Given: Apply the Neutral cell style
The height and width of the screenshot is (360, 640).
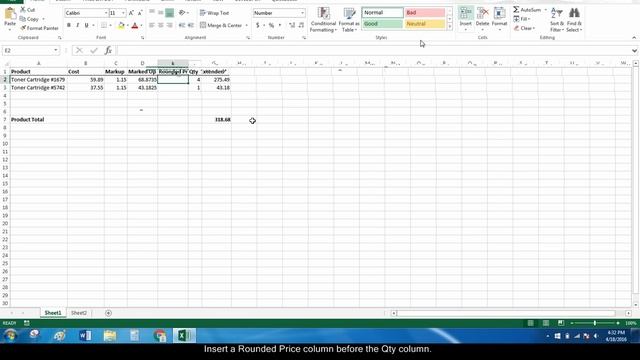Looking at the screenshot, I should click(425, 24).
